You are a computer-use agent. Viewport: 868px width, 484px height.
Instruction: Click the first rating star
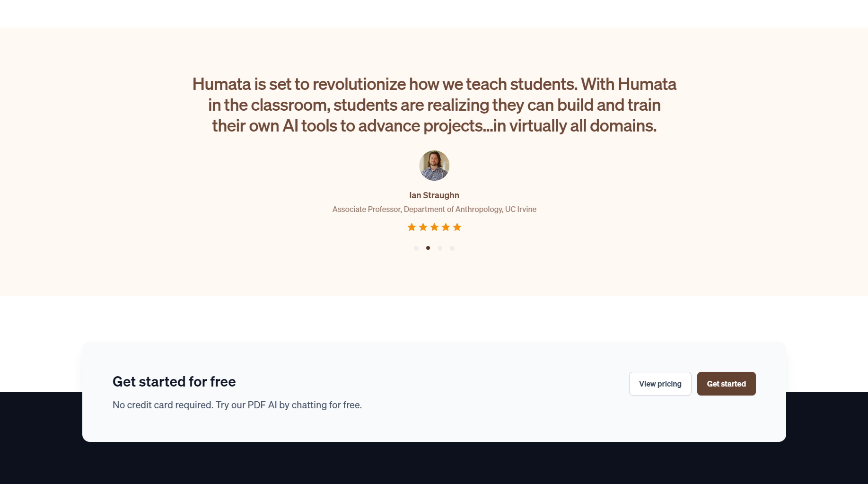(x=412, y=228)
